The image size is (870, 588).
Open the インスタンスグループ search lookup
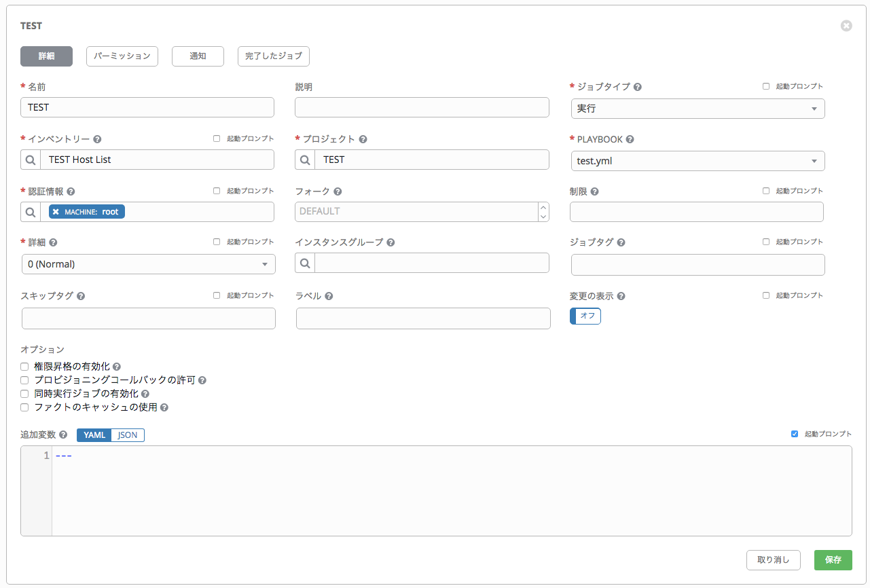coord(304,262)
